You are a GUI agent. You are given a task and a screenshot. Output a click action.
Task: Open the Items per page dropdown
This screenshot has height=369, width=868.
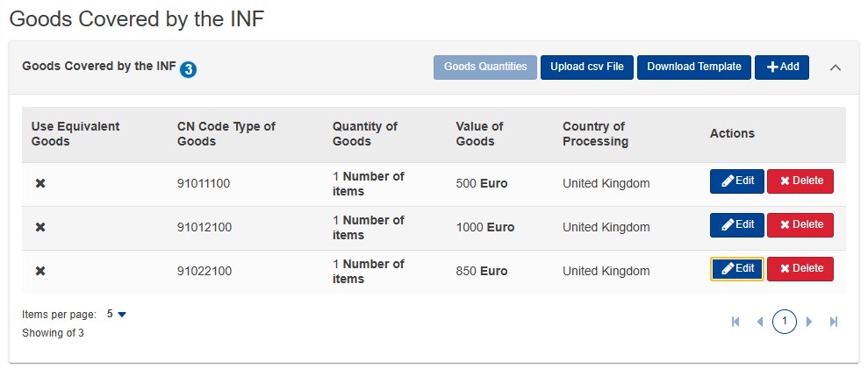(117, 315)
